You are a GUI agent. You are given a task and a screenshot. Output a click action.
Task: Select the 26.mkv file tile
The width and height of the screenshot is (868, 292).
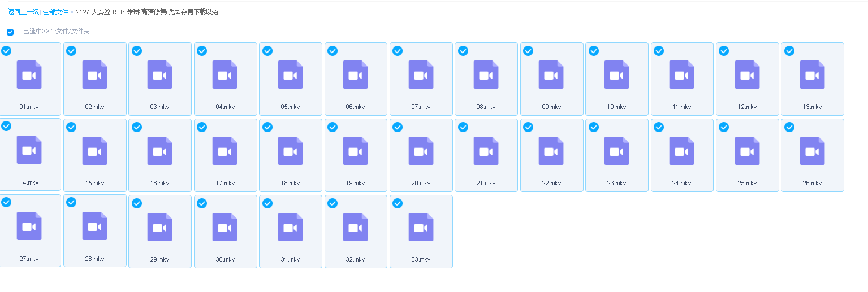click(812, 155)
